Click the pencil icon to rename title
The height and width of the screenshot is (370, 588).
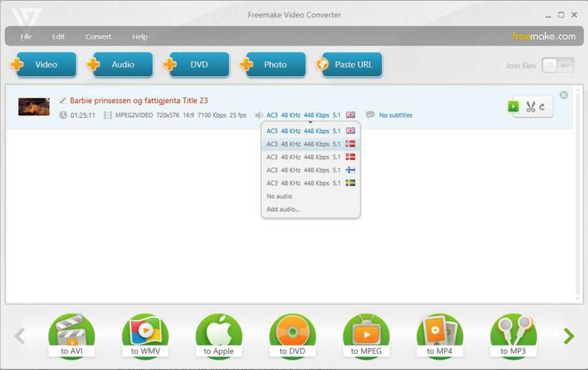(x=63, y=100)
